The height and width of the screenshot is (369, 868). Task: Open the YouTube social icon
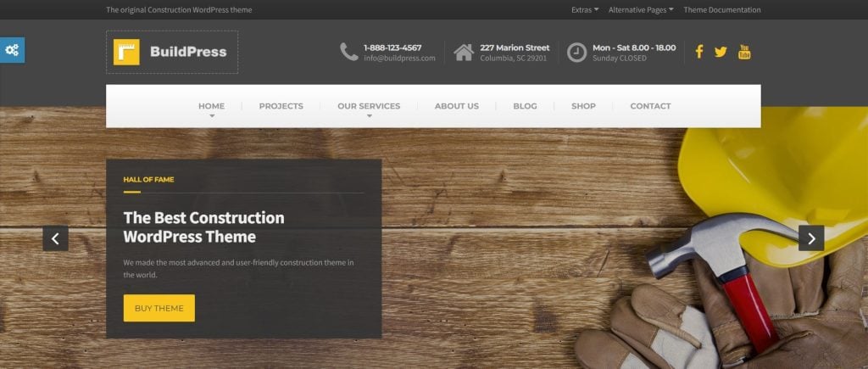click(744, 52)
